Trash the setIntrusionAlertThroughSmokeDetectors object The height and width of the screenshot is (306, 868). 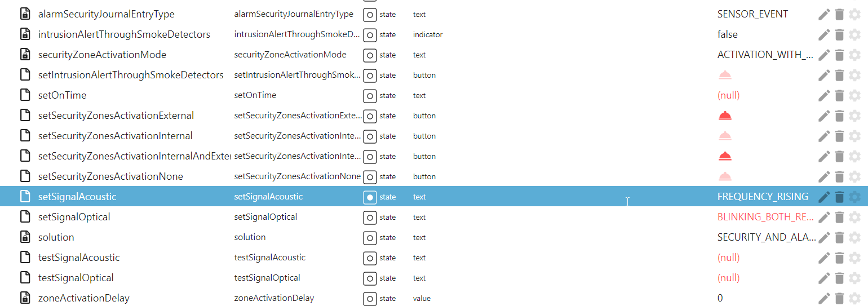839,75
